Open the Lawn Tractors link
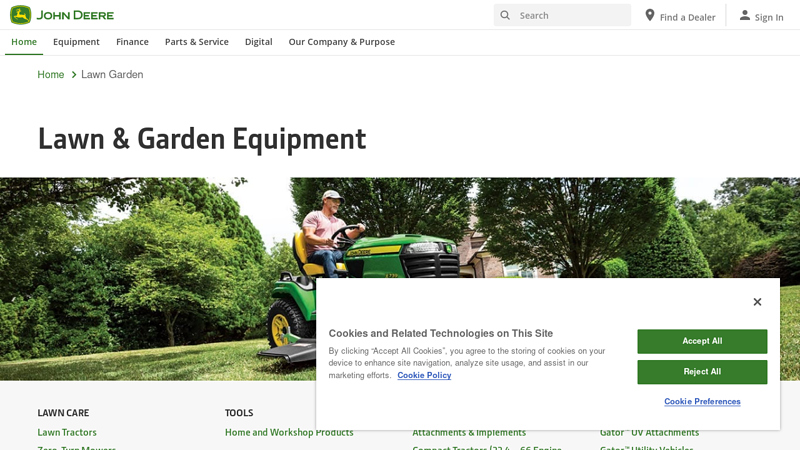 pyautogui.click(x=67, y=432)
